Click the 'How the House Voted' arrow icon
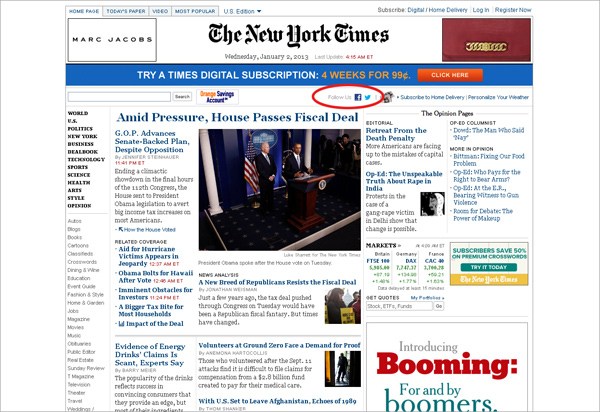 click(x=121, y=230)
